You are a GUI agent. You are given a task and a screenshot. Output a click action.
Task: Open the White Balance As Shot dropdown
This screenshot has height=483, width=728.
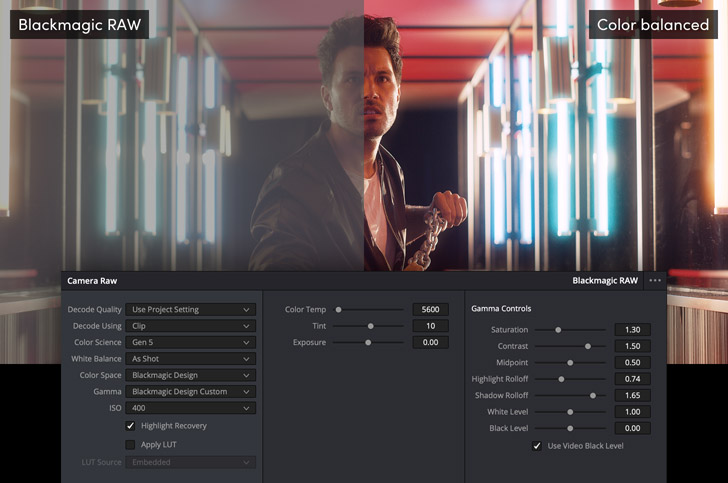click(x=191, y=359)
